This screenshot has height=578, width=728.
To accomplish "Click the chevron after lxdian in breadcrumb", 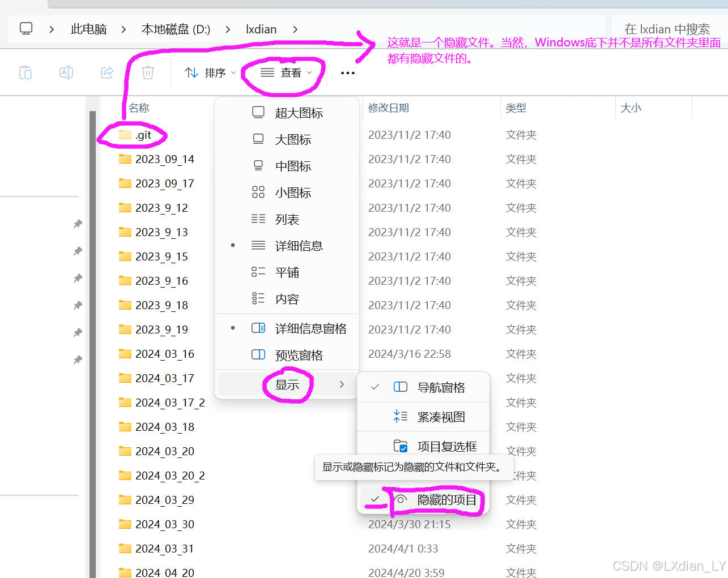I will click(295, 29).
